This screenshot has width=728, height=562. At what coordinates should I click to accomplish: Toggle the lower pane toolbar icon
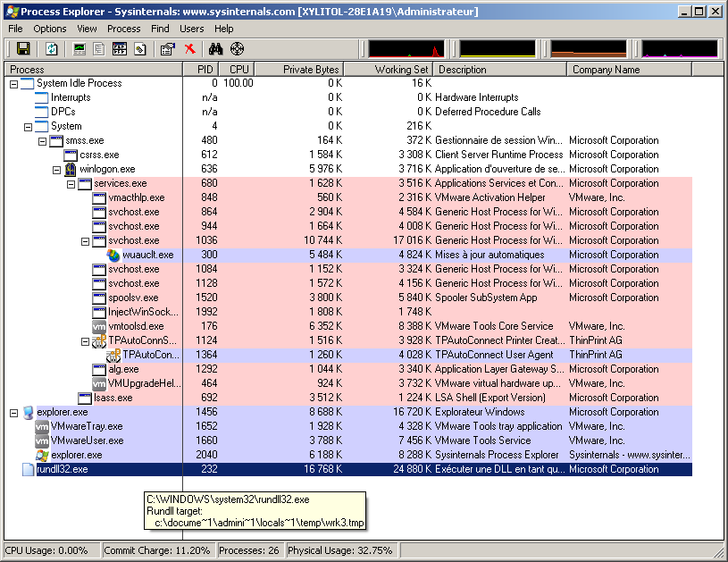120,49
